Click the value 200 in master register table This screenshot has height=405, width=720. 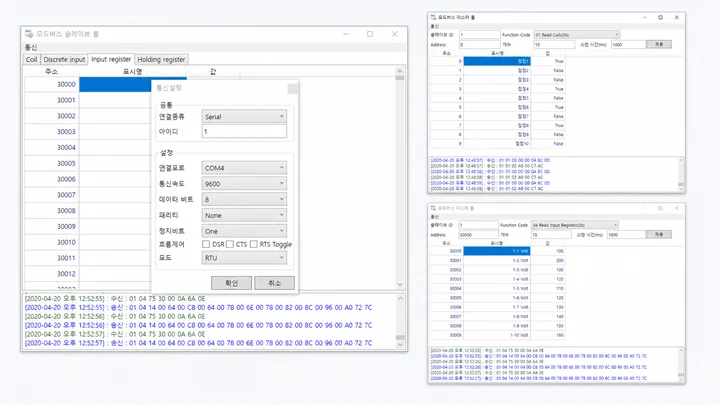[x=548, y=260]
